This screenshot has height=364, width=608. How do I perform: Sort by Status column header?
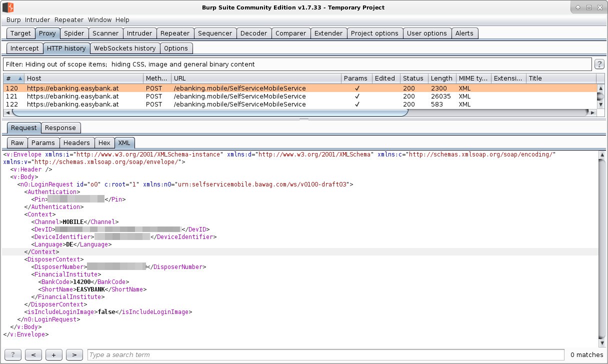[x=413, y=78]
